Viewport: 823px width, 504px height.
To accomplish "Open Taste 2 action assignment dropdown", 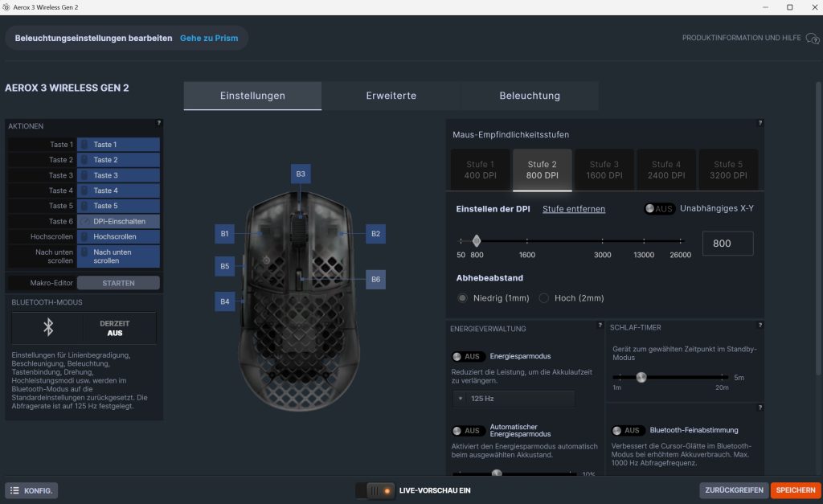I will [119, 160].
